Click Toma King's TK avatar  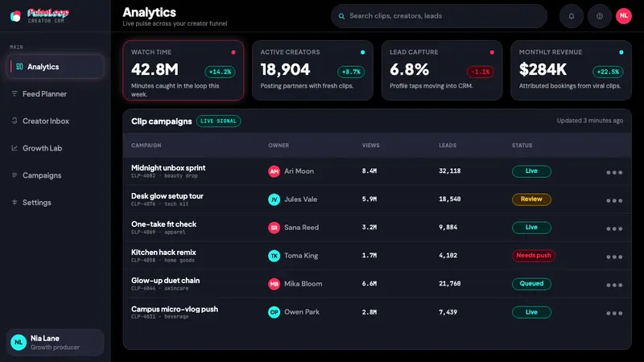(x=274, y=256)
